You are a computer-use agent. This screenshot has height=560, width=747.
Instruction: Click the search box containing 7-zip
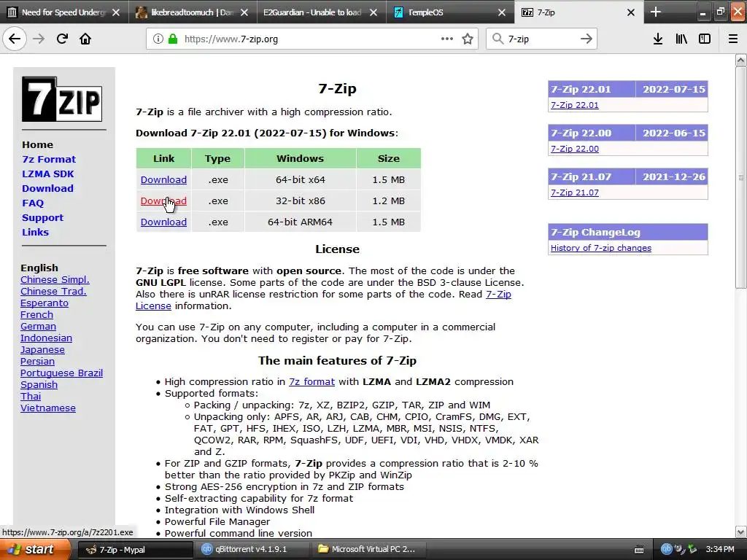[x=541, y=39]
